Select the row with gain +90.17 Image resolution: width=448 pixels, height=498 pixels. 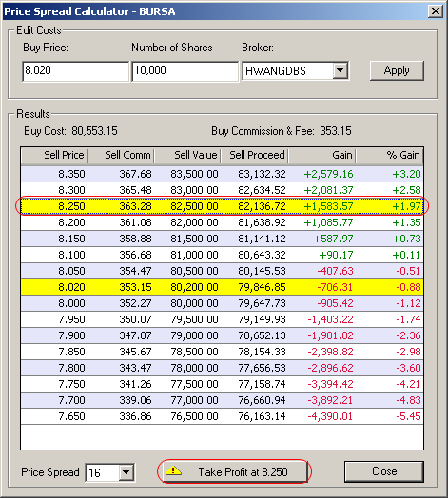coord(222,255)
